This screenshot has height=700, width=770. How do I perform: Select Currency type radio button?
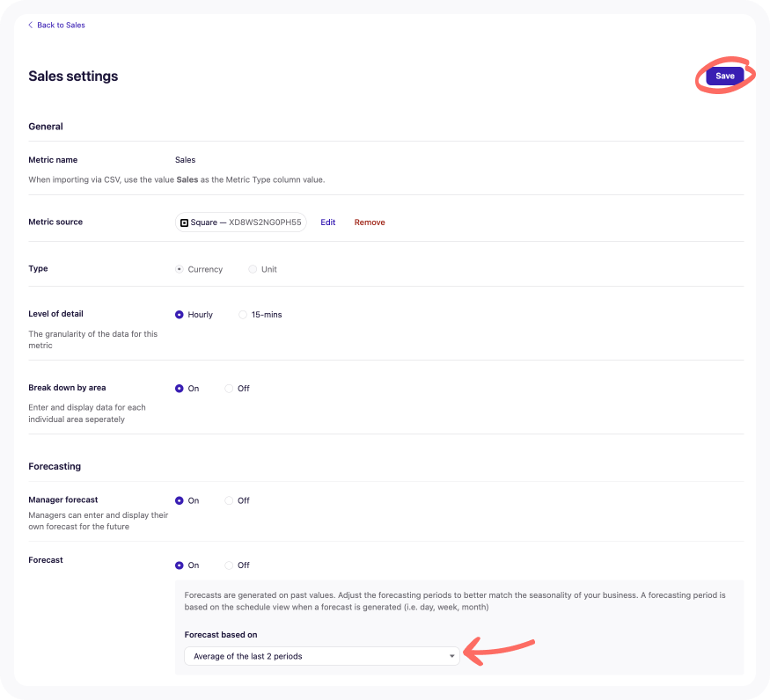point(180,269)
